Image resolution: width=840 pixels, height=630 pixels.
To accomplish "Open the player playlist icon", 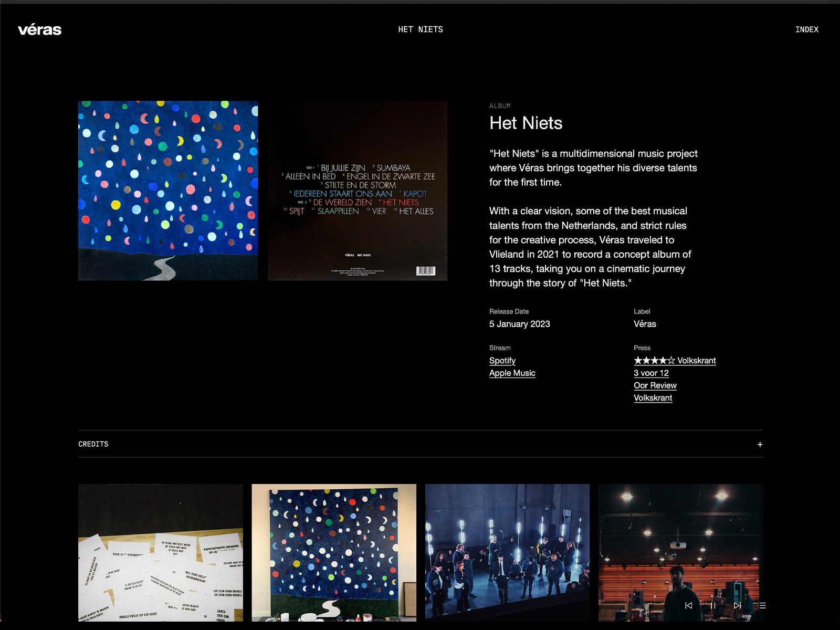I will [762, 605].
